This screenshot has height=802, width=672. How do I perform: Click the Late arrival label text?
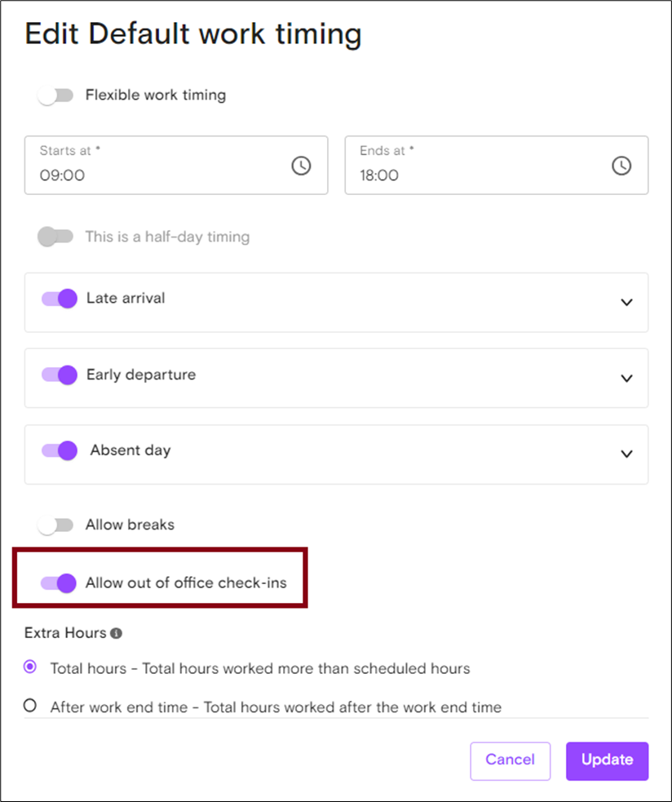click(126, 298)
